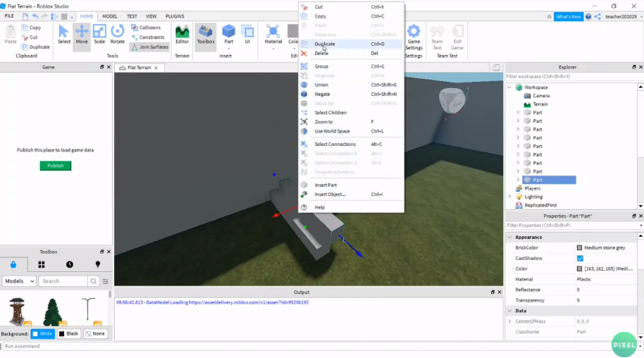Choose Duplicate in the context menu
644x358 pixels.
pyautogui.click(x=351, y=44)
